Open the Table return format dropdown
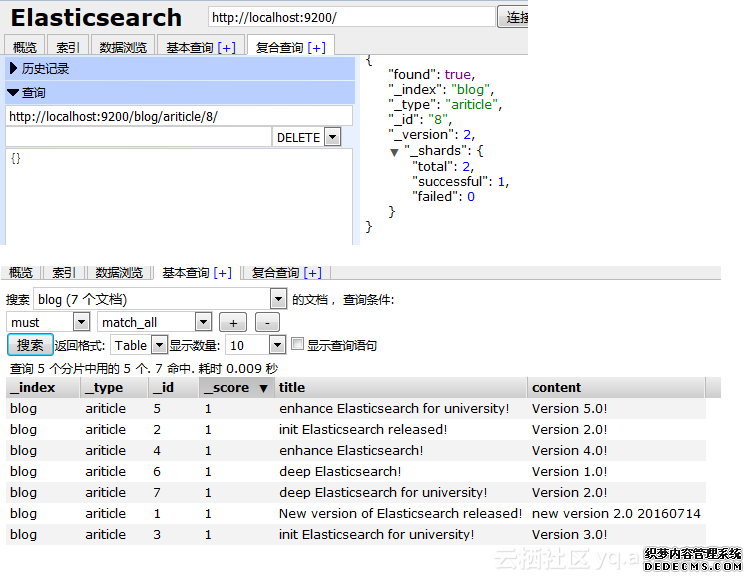The height and width of the screenshot is (581, 753). tap(159, 345)
